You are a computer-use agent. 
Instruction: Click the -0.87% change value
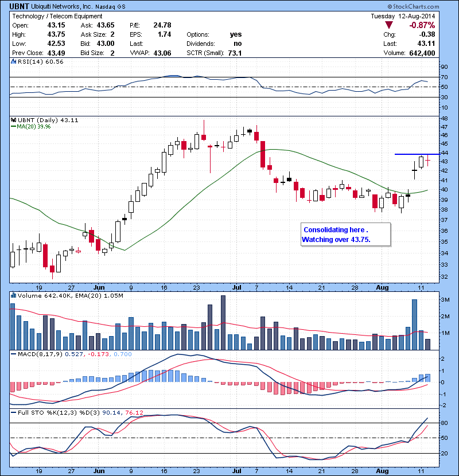(422, 25)
